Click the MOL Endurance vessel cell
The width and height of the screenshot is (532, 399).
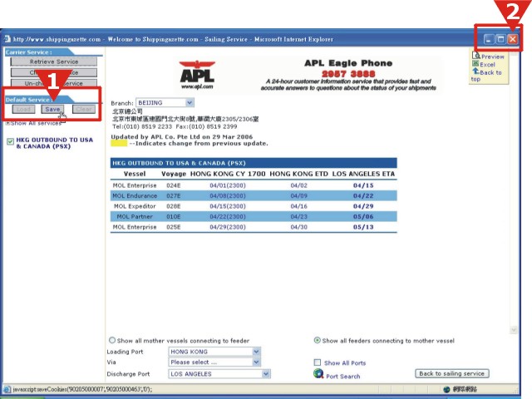[x=135, y=196]
